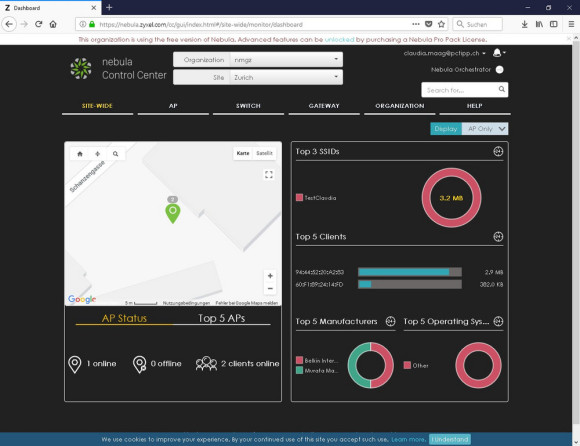Open the AP menu
The image size is (580, 446).
coord(173,106)
